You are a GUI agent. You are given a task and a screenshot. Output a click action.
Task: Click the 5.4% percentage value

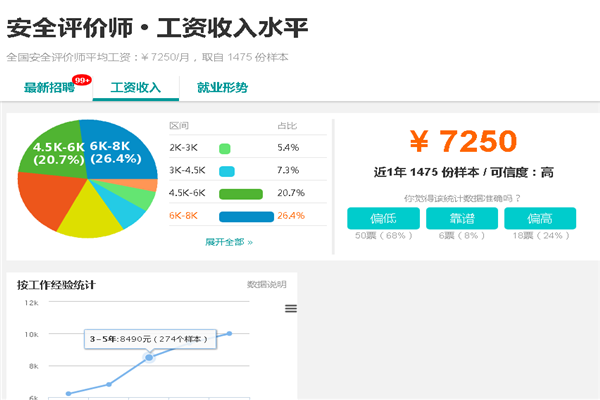pyautogui.click(x=288, y=148)
